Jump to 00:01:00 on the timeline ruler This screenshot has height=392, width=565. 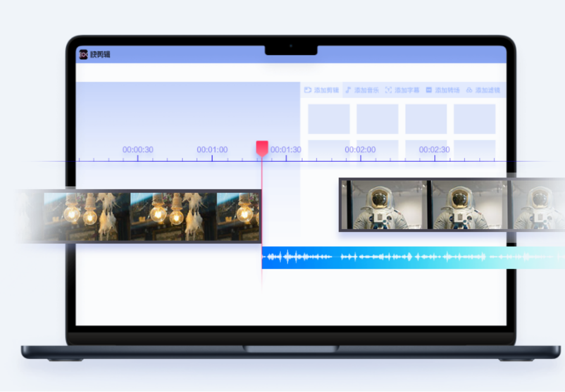[212, 150]
